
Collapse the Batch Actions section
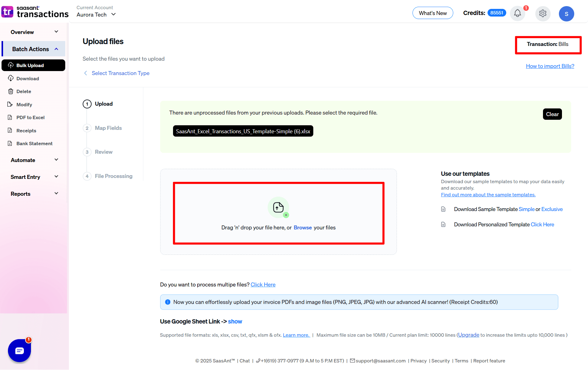point(33,49)
